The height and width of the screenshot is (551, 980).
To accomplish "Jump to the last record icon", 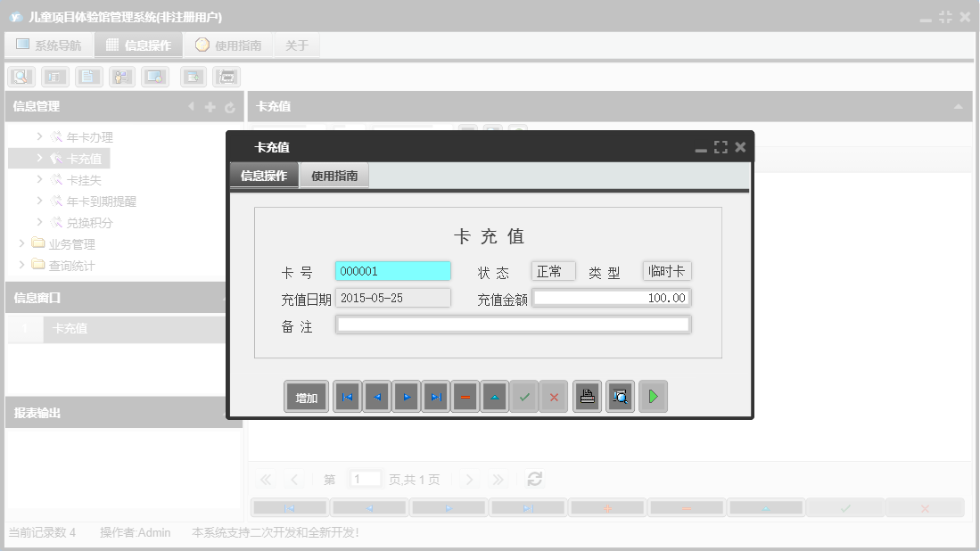I will [436, 396].
